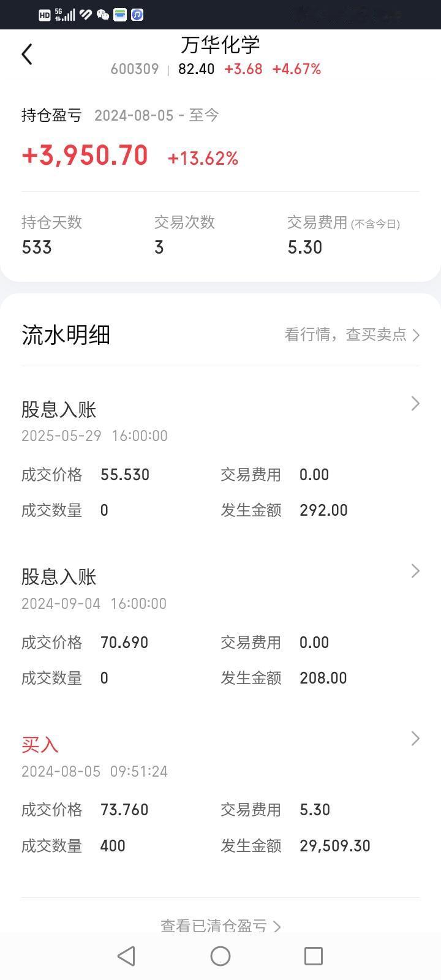441x980 pixels.
Task: Tap the 买入 transaction heading
Action: click(40, 744)
